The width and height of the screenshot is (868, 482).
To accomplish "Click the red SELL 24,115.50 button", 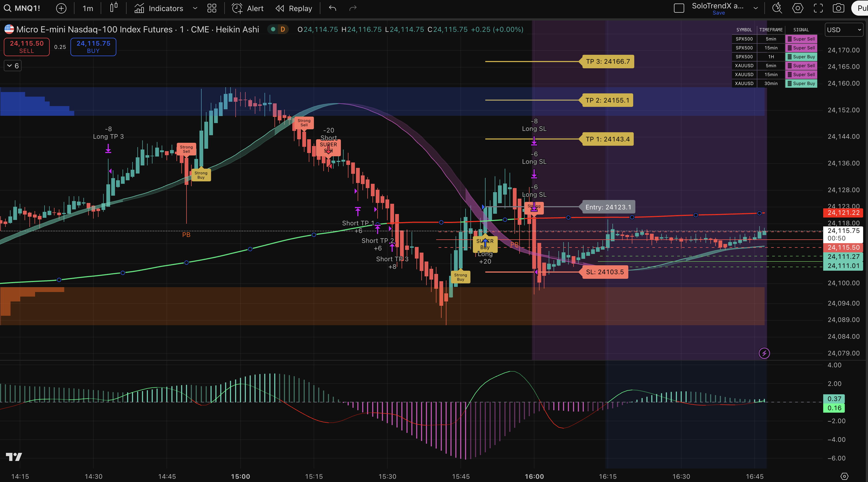I will click(x=27, y=47).
